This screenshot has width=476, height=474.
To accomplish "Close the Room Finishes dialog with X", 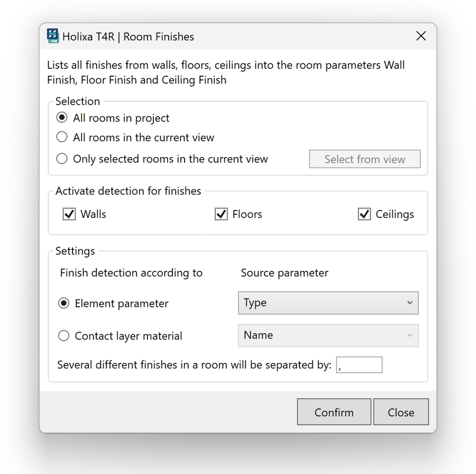I will click(421, 36).
